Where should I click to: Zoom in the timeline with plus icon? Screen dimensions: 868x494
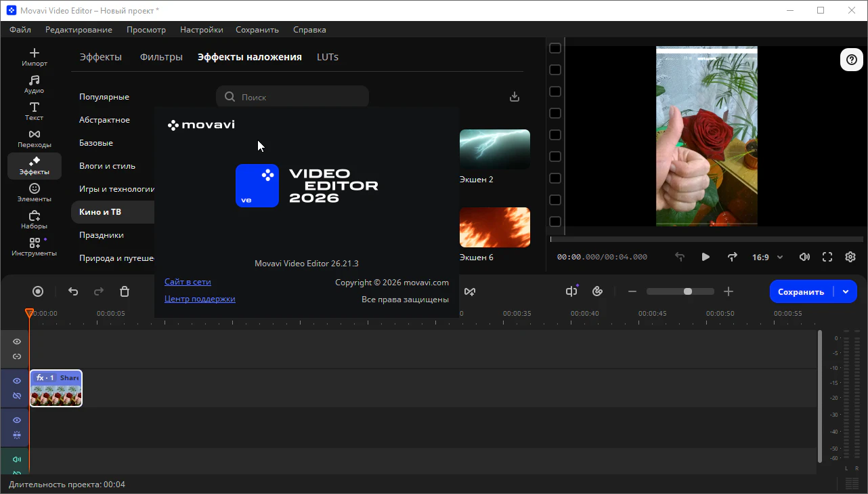click(x=729, y=291)
